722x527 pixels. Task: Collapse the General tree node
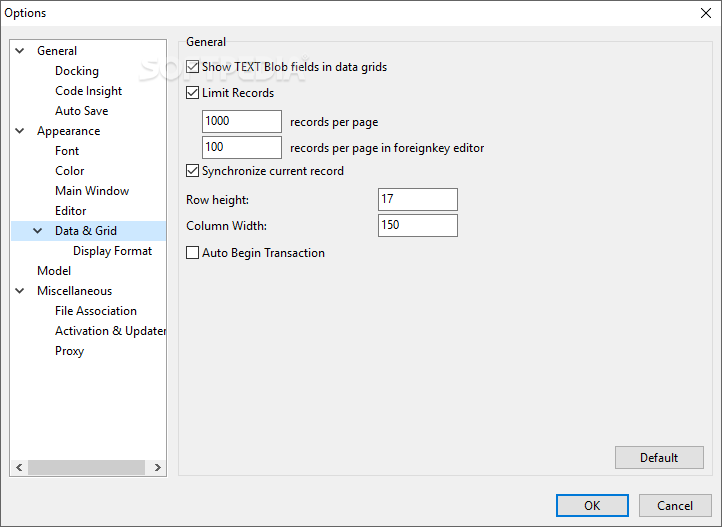pos(20,51)
